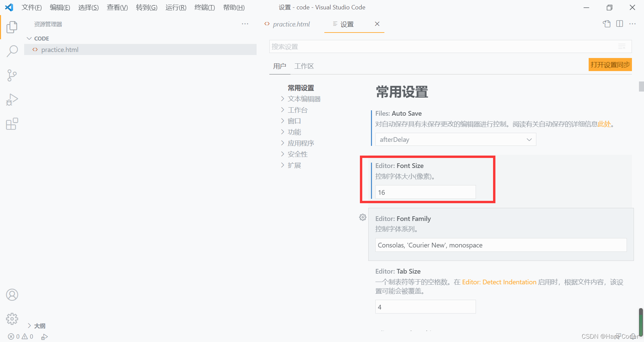Image resolution: width=644 pixels, height=342 pixels.
Task: Close the 设置 tab
Action: pyautogui.click(x=377, y=24)
